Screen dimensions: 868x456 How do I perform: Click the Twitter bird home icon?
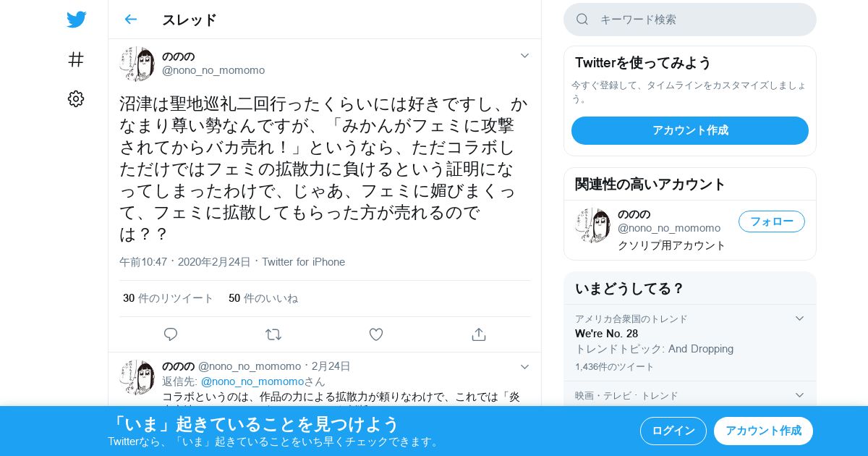click(x=76, y=20)
